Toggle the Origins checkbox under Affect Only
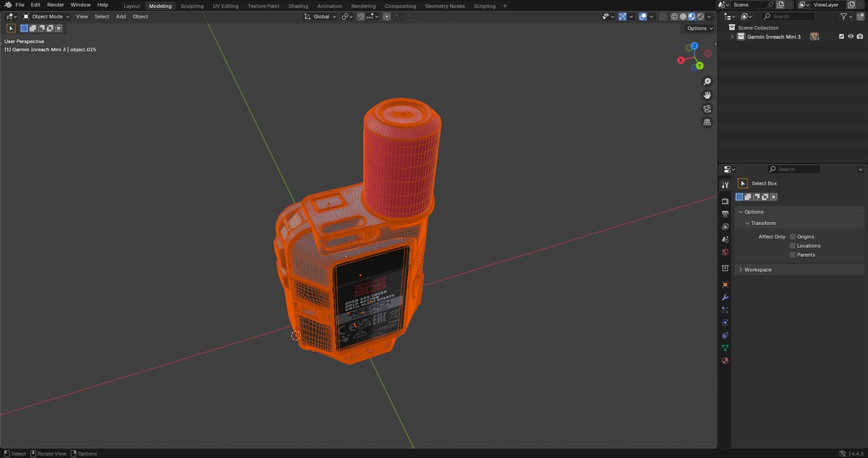 (x=793, y=237)
